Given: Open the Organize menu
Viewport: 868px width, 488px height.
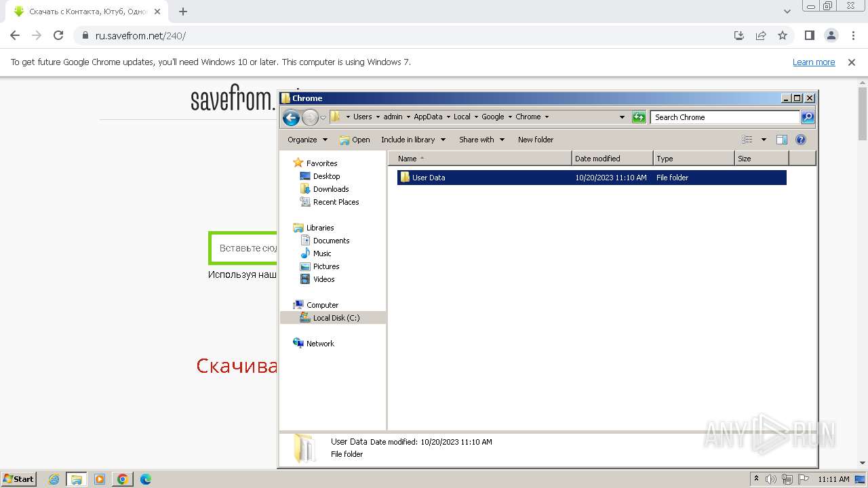Looking at the screenshot, I should pos(307,140).
